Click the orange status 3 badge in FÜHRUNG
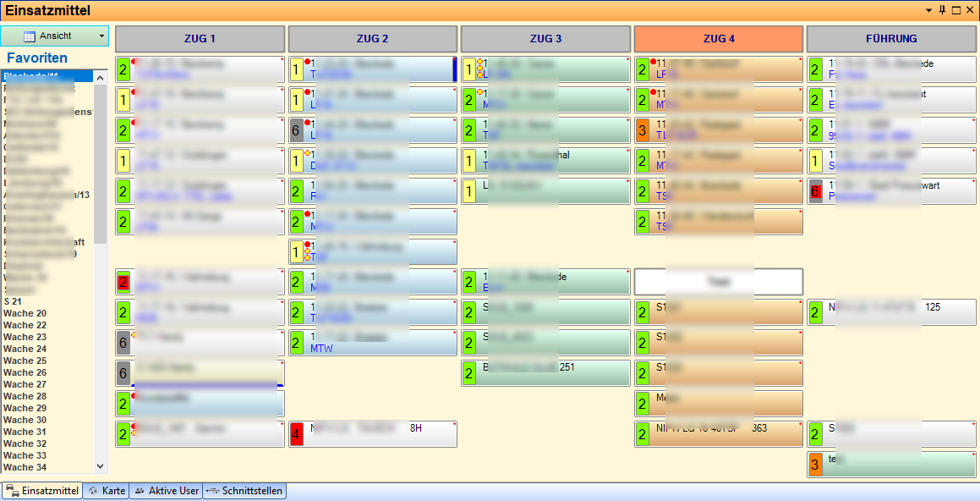This screenshot has width=980, height=501. click(815, 465)
